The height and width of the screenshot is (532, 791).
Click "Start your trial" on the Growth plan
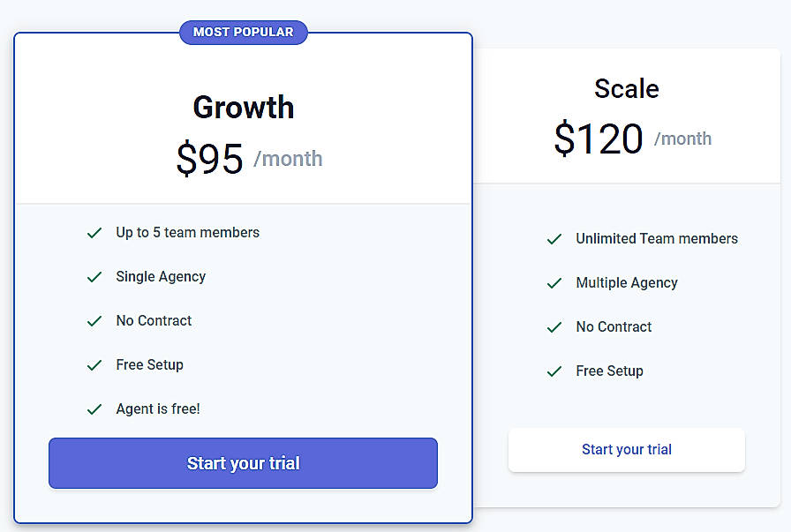click(243, 463)
